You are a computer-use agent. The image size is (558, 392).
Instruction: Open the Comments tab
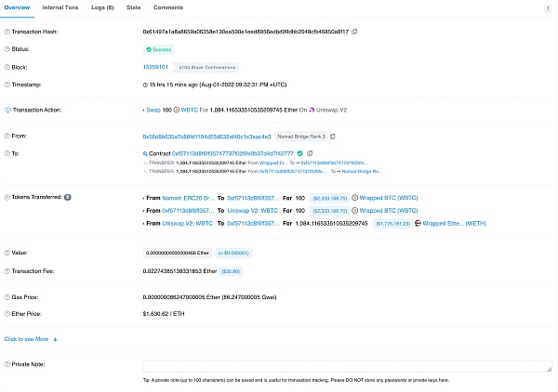[168, 7]
